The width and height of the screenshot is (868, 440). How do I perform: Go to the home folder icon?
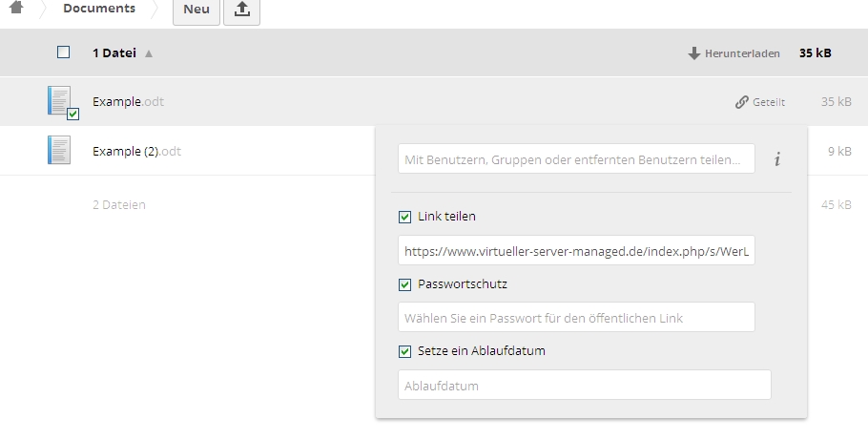pos(16,8)
